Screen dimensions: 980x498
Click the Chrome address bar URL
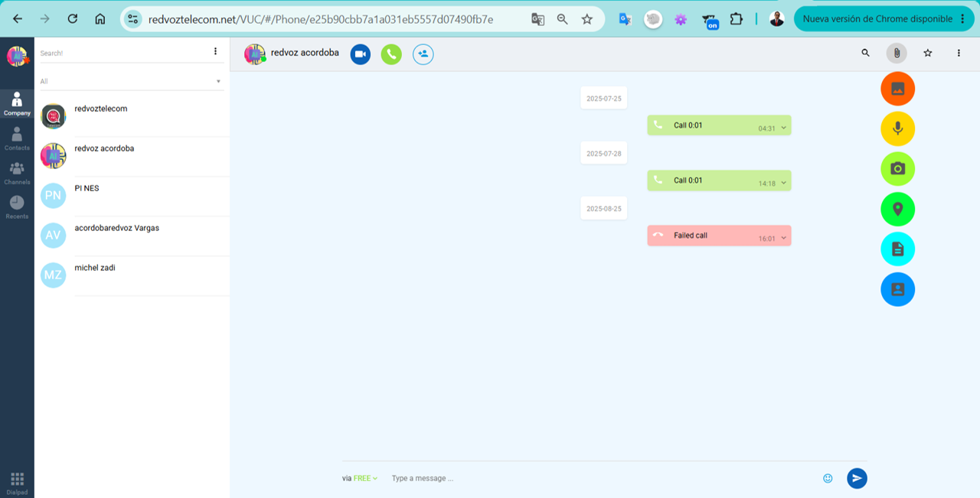pos(321,19)
